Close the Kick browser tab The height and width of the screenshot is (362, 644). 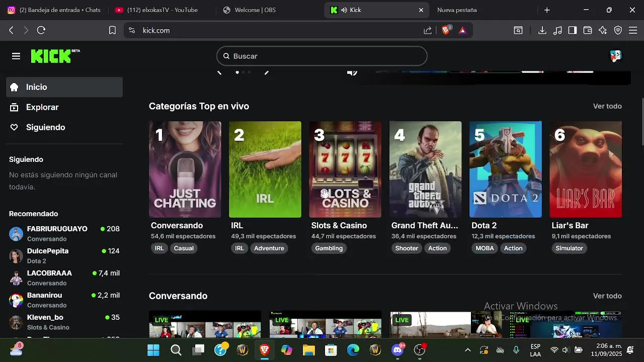(421, 10)
